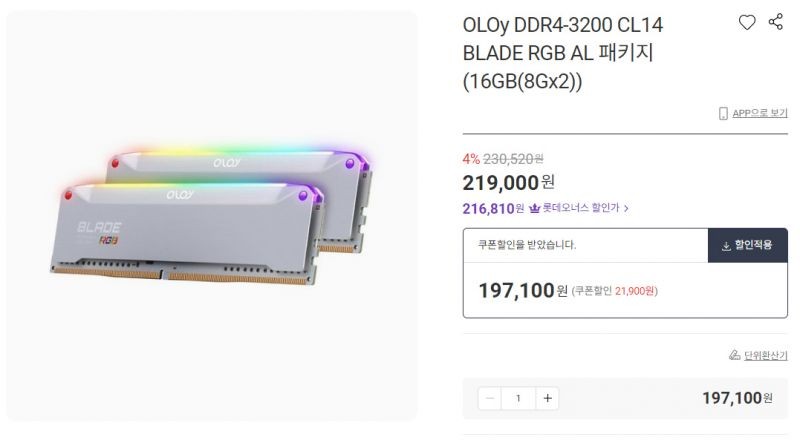The width and height of the screenshot is (800, 443).
Task: Select the OLOy DDR4-3200 CL14 product title
Action: click(563, 53)
